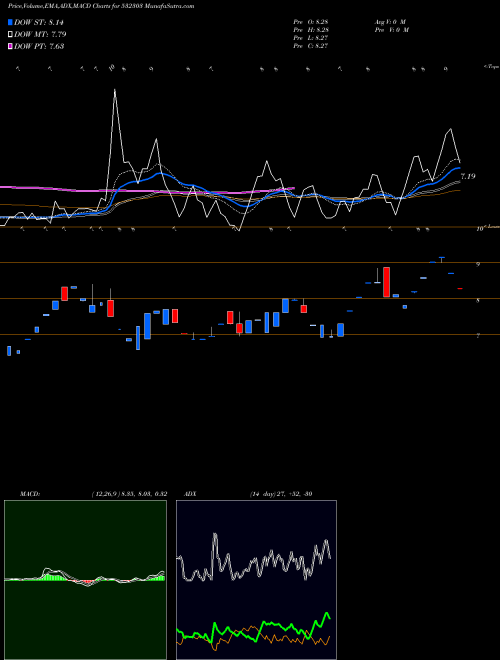Click the Pre H: 8.28 value
The height and width of the screenshot is (660, 500).
(311, 30)
